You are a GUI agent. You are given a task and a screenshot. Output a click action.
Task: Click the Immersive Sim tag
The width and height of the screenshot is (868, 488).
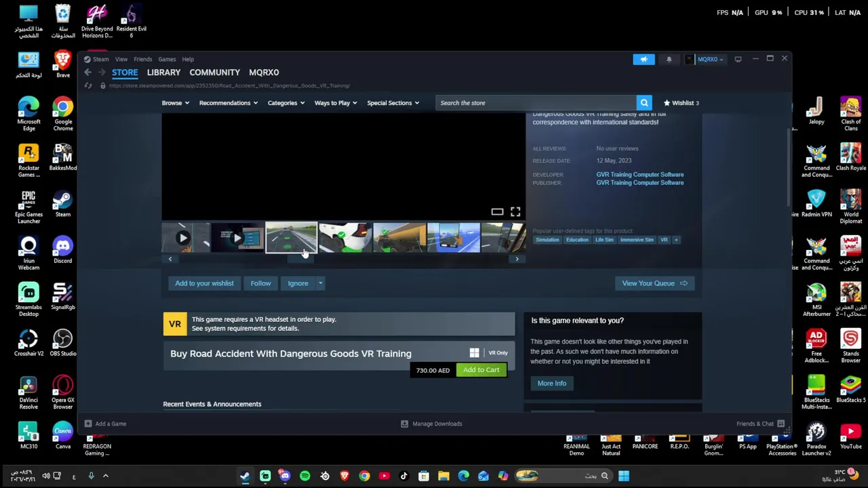(637, 240)
